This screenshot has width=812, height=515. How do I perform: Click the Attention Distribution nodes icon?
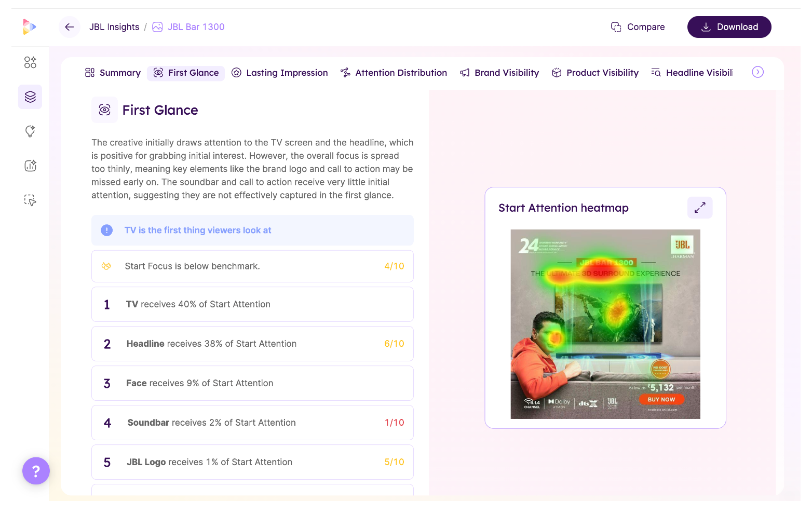(345, 73)
